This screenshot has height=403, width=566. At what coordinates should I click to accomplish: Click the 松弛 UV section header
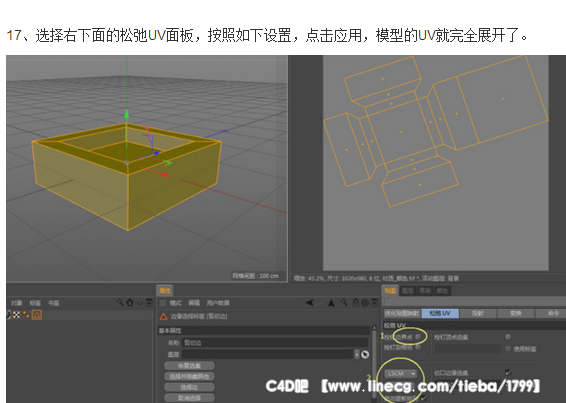(x=474, y=325)
